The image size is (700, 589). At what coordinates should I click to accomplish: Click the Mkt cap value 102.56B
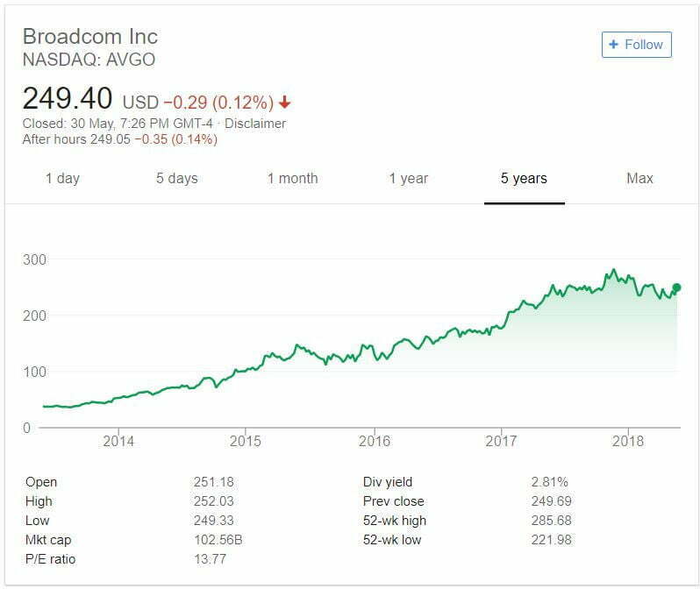[x=216, y=540]
